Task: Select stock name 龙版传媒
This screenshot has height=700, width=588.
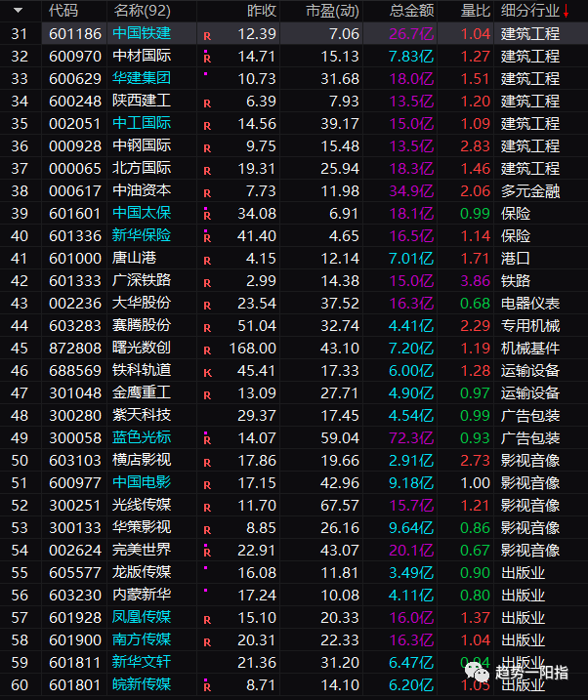Action: 142,572
